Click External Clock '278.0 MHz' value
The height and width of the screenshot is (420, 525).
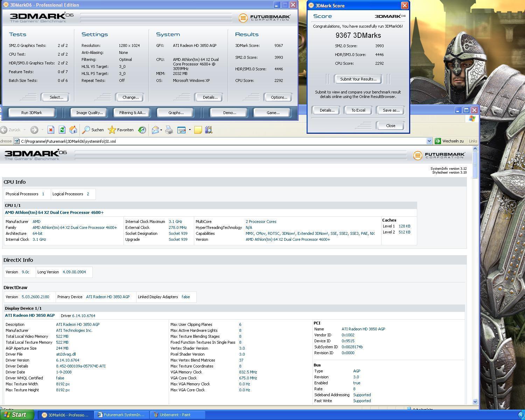coord(178,227)
